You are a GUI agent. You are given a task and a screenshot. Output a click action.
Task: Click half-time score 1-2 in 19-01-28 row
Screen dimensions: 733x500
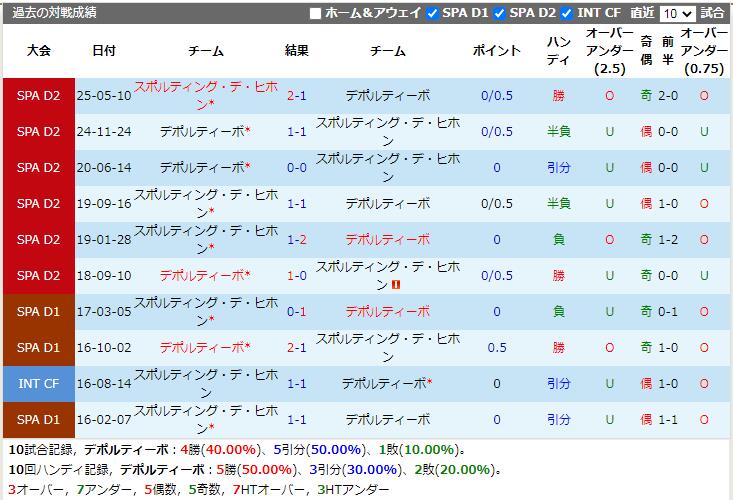(668, 240)
